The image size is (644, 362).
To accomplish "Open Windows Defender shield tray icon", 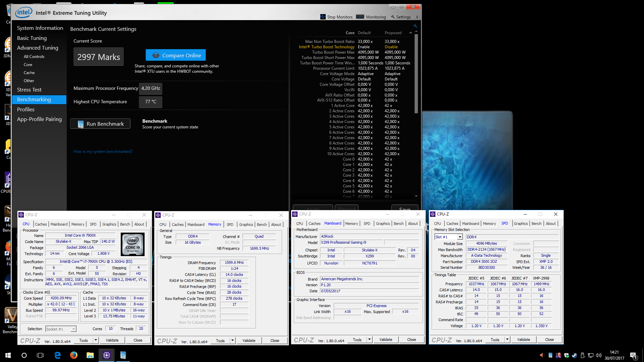I will tap(567, 355).
